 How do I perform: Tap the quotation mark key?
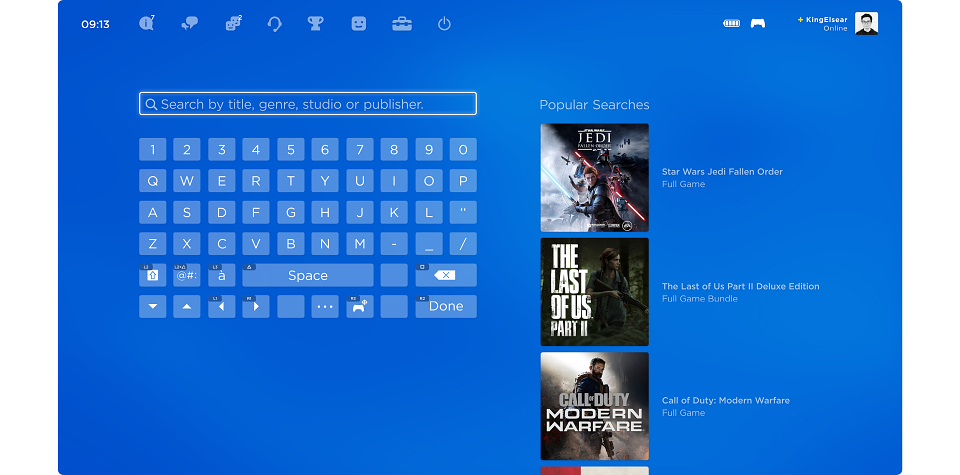pyautogui.click(x=463, y=212)
